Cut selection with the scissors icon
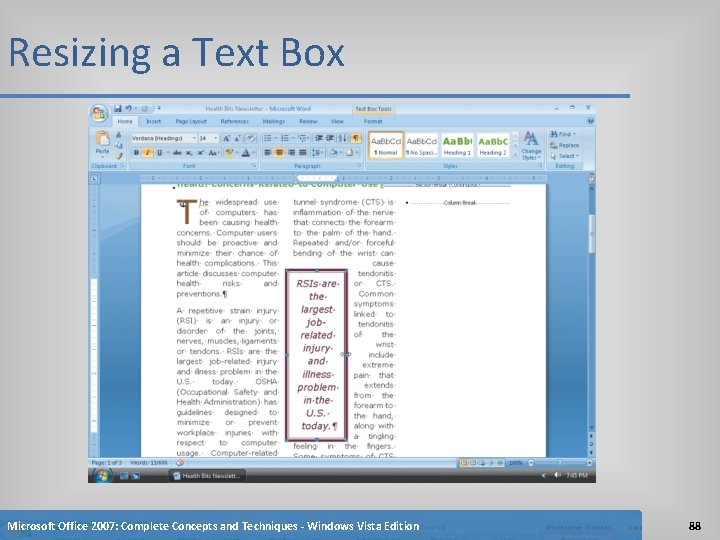The width and height of the screenshot is (720, 540). coord(118,135)
